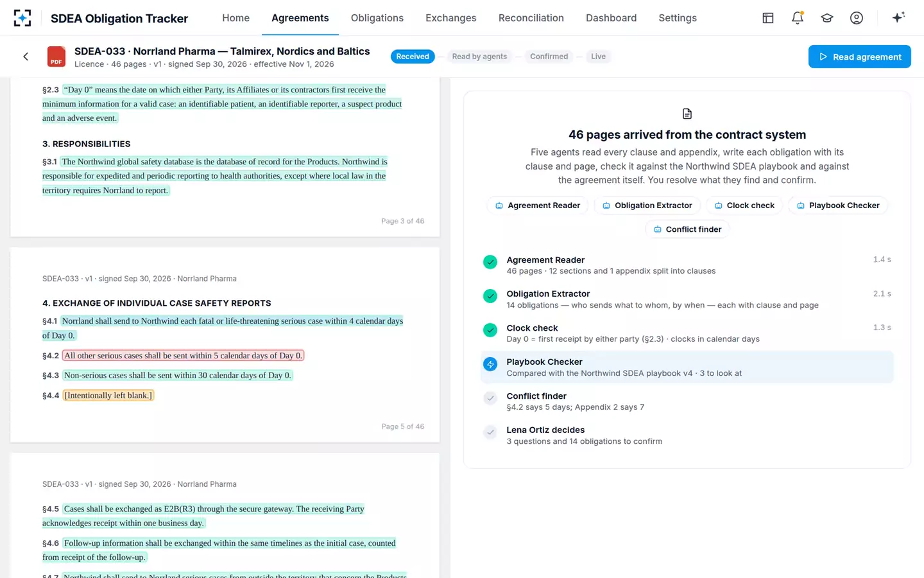Open the Clock check step row
Image resolution: width=924 pixels, height=578 pixels.
coord(687,333)
